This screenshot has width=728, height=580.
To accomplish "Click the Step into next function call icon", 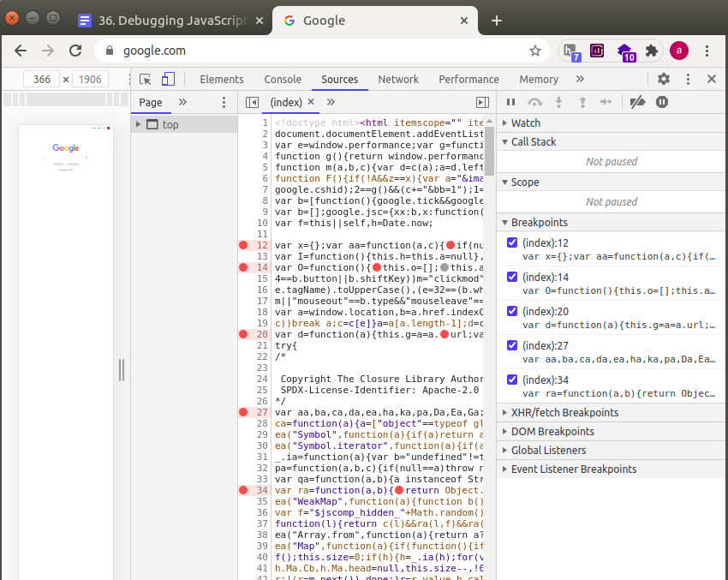I will (558, 102).
